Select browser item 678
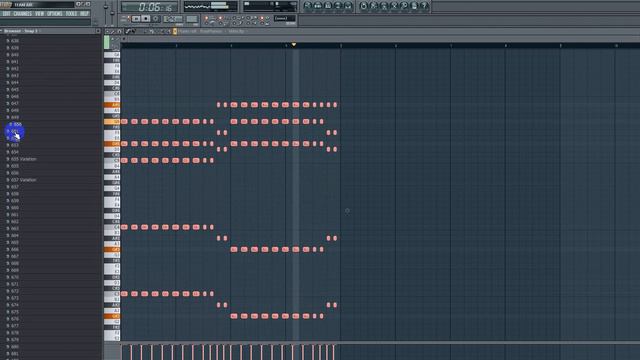Image resolution: width=640 pixels, height=360 pixels. tap(12, 332)
